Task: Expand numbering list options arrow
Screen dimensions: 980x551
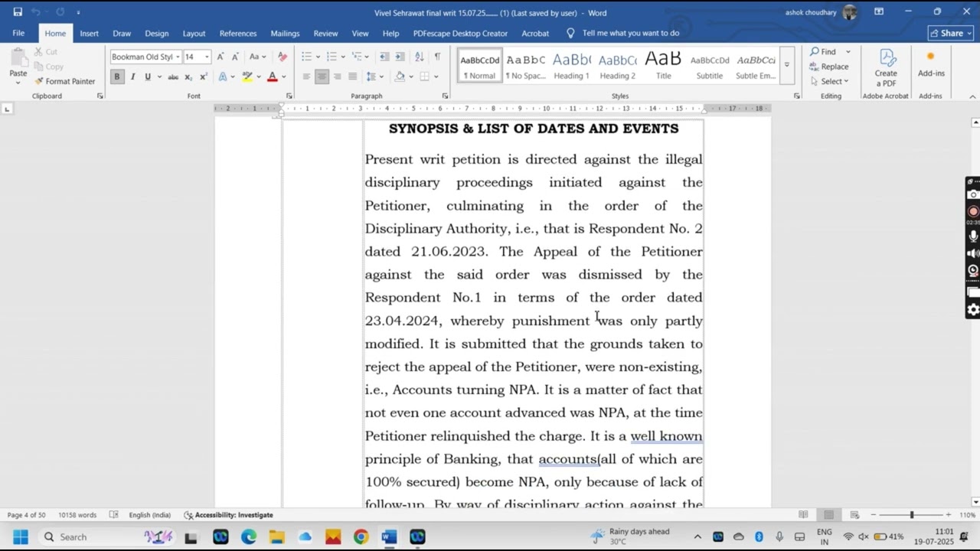Action: pos(342,57)
